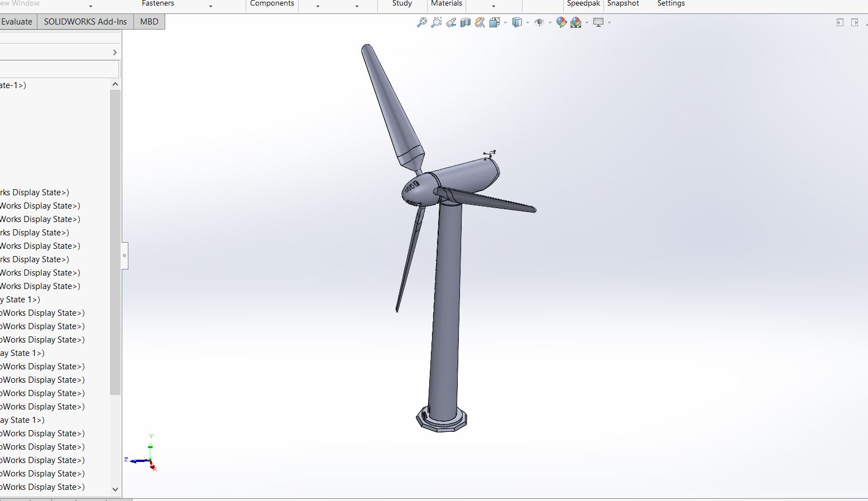Click the View Orientation cube icon

pyautogui.click(x=495, y=22)
